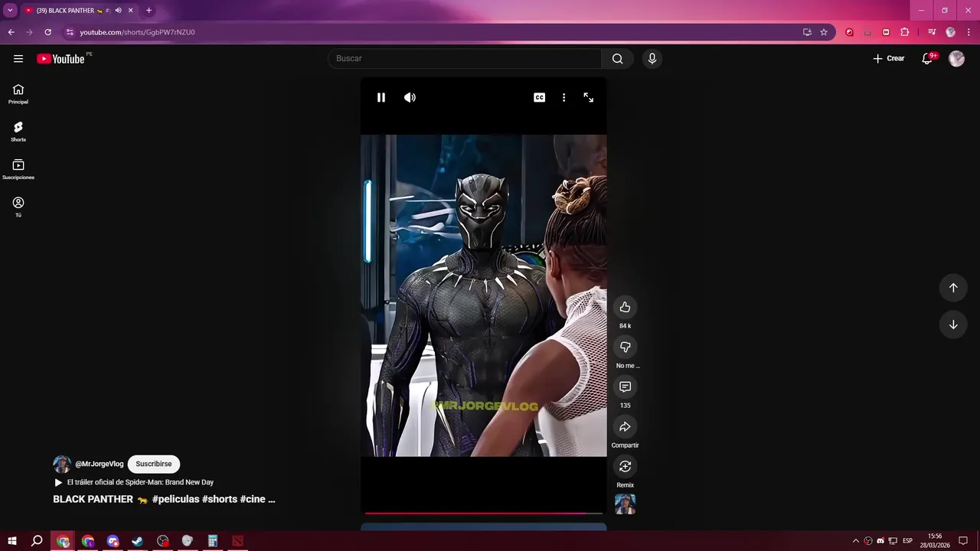
Task: Open the Calculator on taskbar
Action: (213, 541)
